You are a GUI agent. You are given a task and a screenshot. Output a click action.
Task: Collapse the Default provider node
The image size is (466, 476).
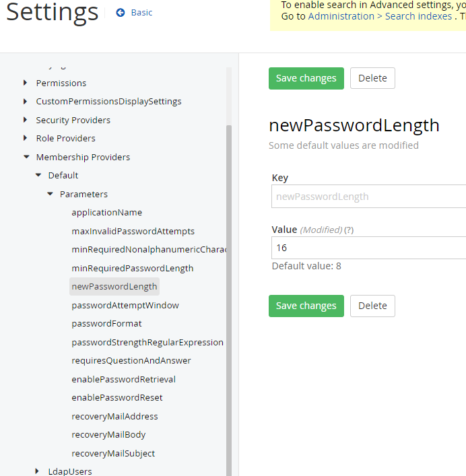click(38, 175)
